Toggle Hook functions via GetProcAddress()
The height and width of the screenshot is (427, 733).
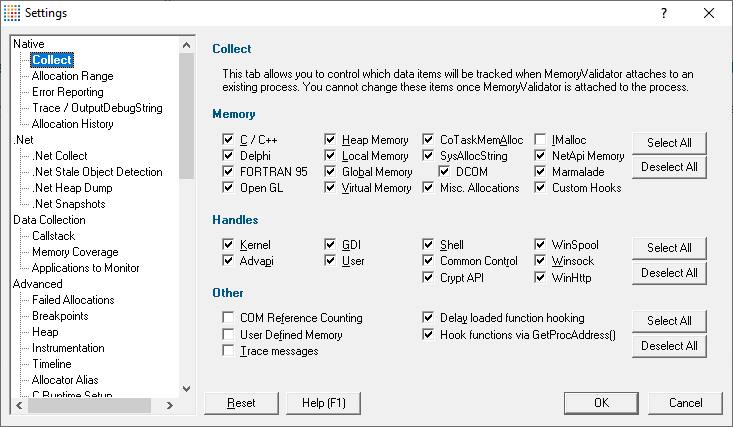coord(428,334)
